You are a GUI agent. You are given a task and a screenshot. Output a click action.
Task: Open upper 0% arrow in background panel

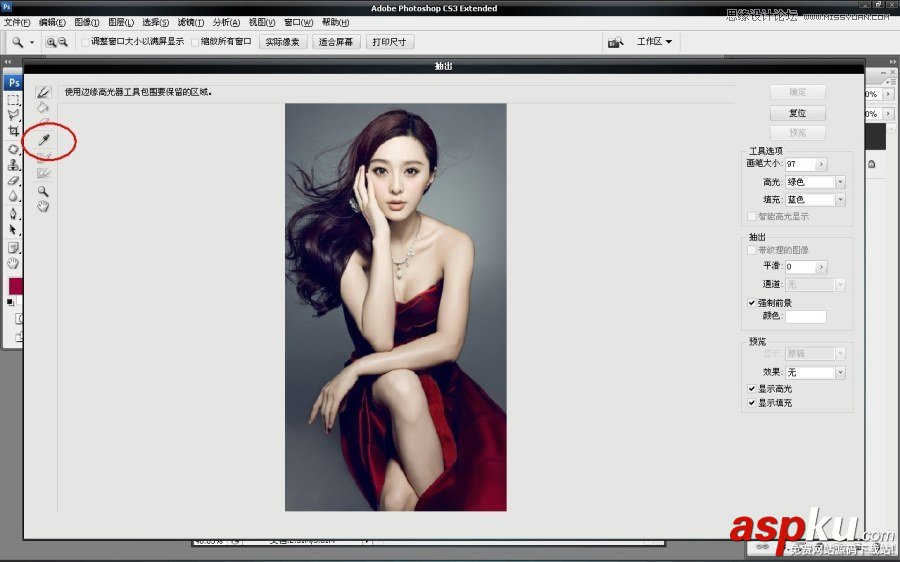pos(889,94)
